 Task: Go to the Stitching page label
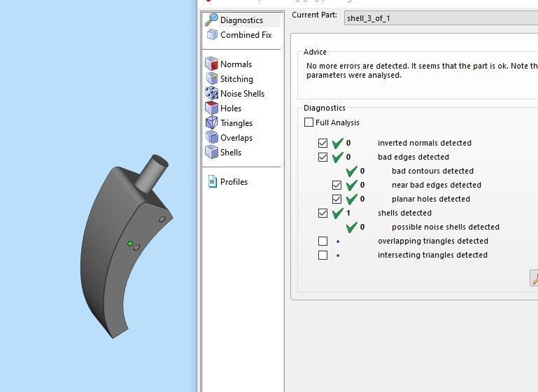point(236,79)
